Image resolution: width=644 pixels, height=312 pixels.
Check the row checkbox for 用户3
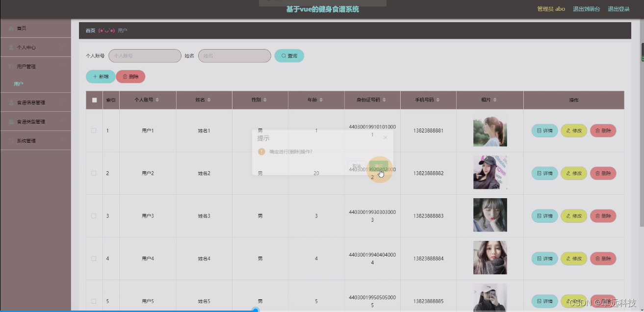(x=94, y=216)
